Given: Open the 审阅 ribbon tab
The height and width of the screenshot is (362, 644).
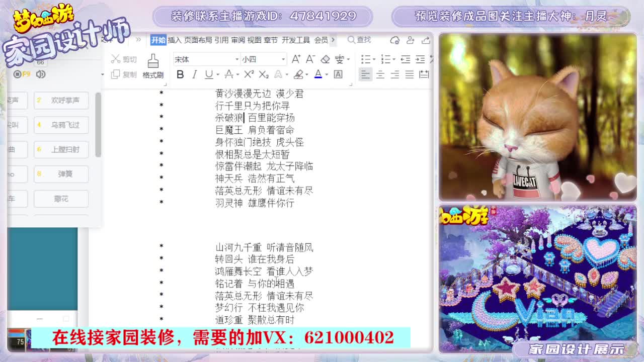Looking at the screenshot, I should coord(238,40).
